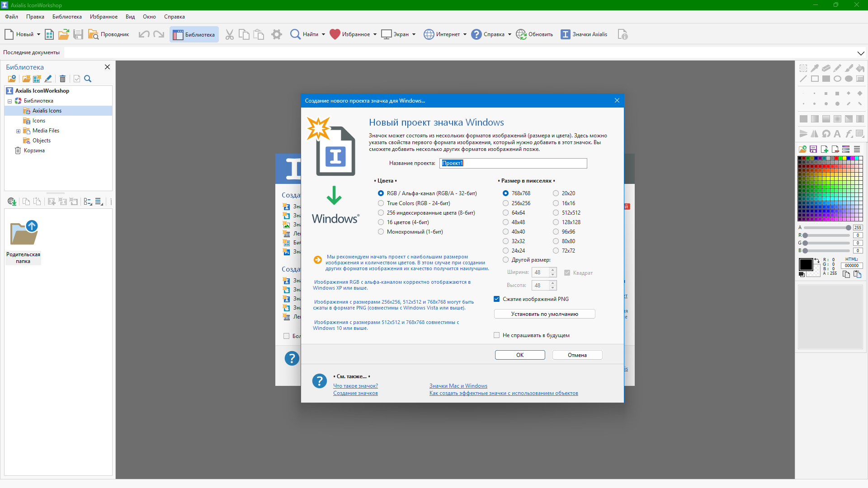868x488 pixels.
Task: Confirm the dialog with OK
Action: tap(520, 355)
